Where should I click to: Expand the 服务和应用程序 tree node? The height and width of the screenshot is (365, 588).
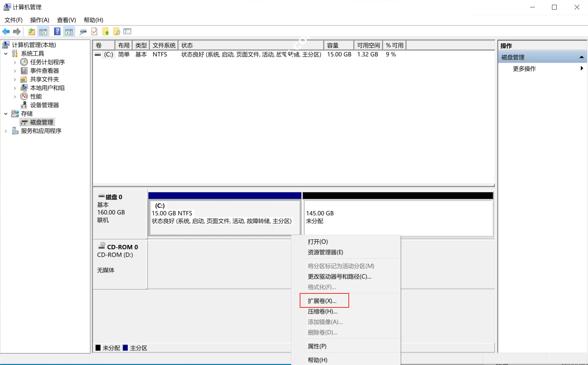[x=6, y=131]
